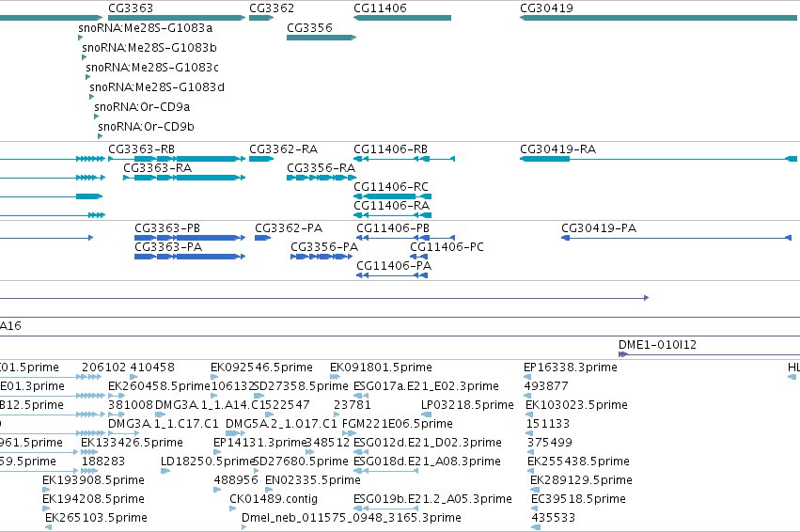800x532 pixels.
Task: Select the CG11406 gene label
Action: pyautogui.click(x=380, y=8)
